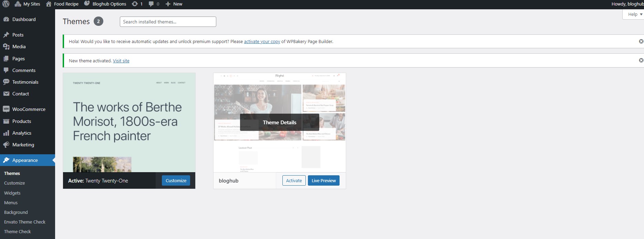The image size is (644, 239).
Task: Focus the Search installed themes field
Action: pyautogui.click(x=168, y=22)
